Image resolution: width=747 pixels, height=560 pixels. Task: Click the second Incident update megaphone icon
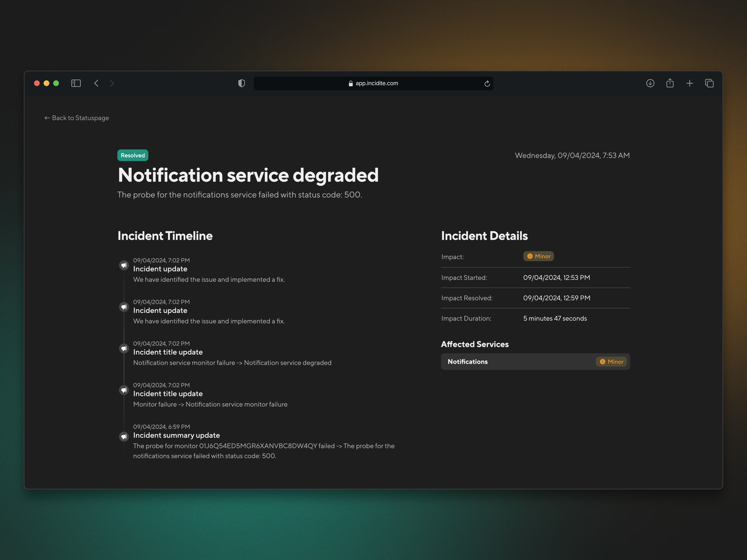(124, 307)
